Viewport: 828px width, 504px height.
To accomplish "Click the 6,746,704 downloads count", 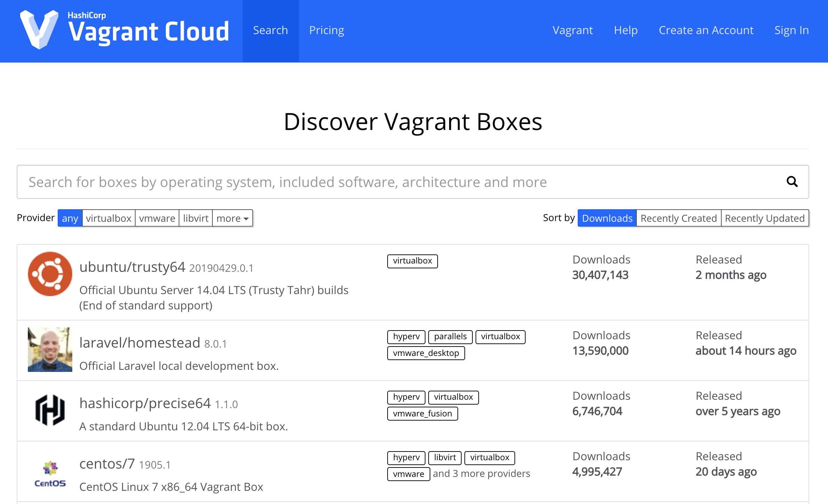I will click(597, 411).
